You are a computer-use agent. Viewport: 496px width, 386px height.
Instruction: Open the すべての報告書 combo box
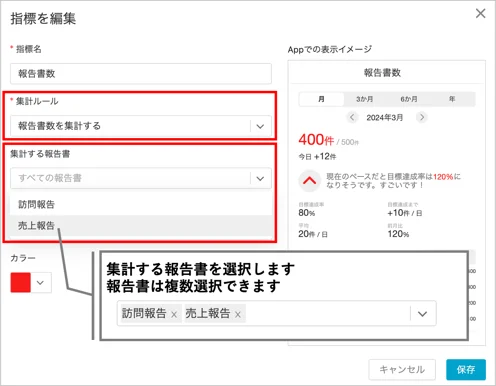(x=141, y=178)
